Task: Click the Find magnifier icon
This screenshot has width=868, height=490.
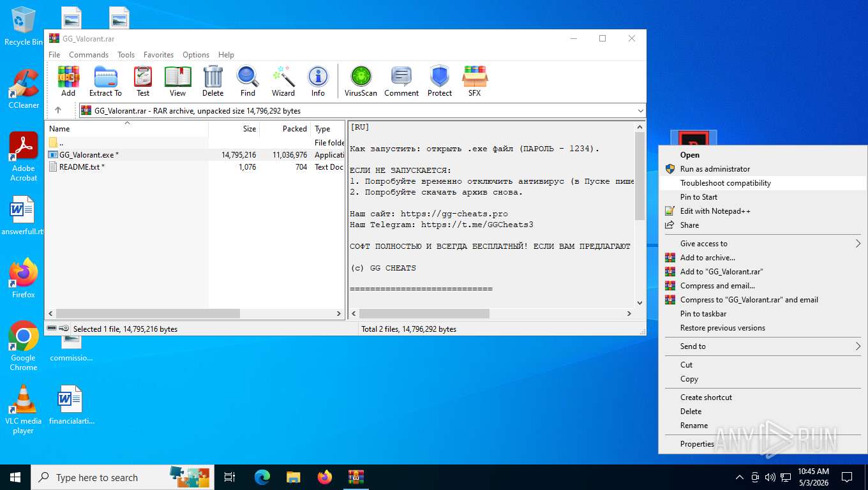Action: point(248,81)
